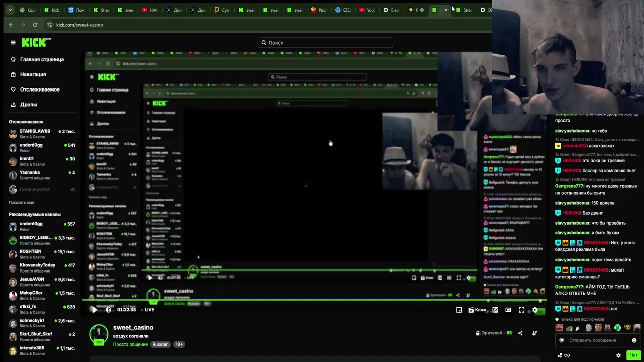Expand followed list with Показать еще
Image resolution: width=644 pixels, height=362 pixels.
21,202
